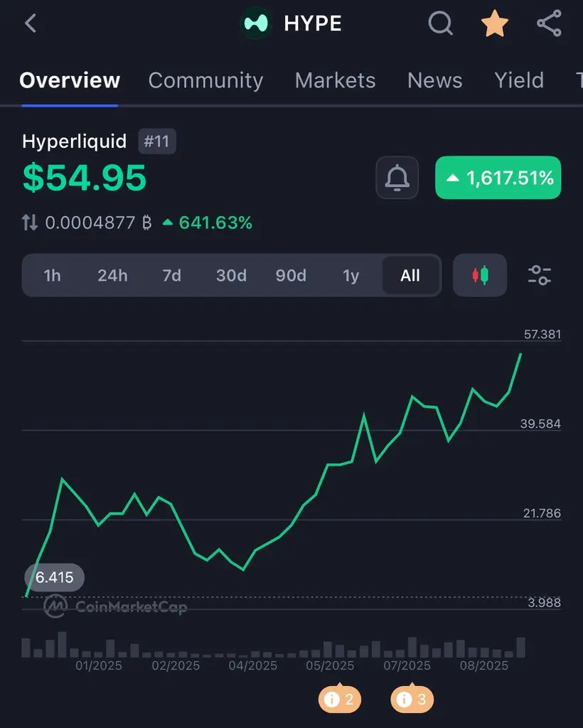Select the 90d chart range
Screen dimensions: 583x728
(291, 275)
